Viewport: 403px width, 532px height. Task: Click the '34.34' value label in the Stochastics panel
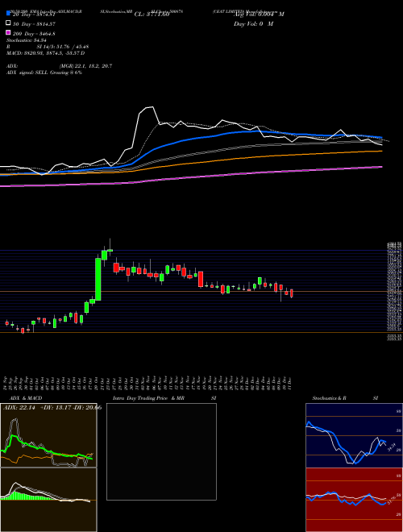pos(391,447)
